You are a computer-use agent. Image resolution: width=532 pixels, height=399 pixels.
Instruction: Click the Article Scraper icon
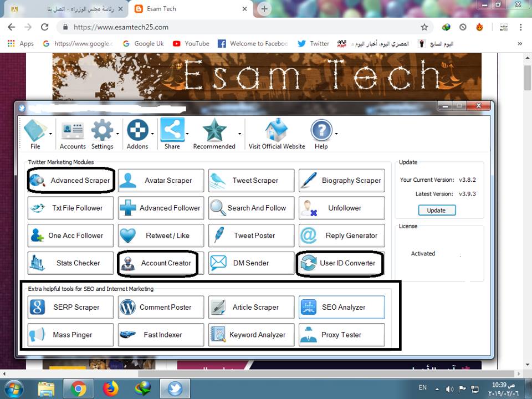coord(218,307)
